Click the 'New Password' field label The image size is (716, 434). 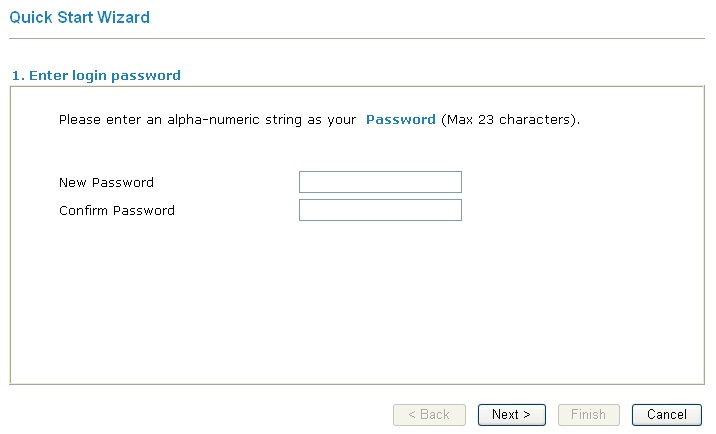point(106,183)
